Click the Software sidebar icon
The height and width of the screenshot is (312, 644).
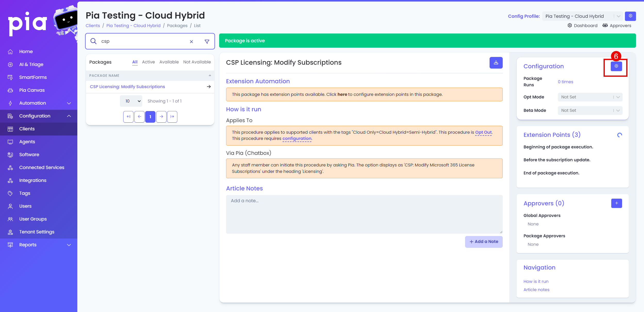[10, 155]
